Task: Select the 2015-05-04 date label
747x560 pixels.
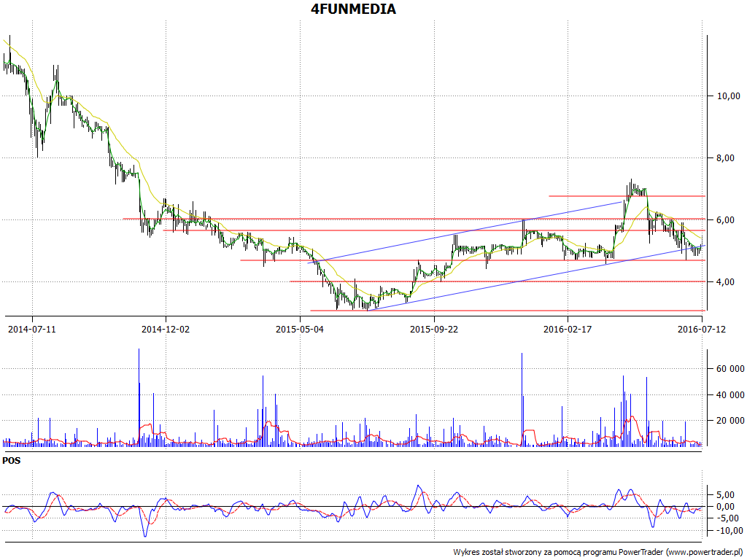Action: point(300,329)
